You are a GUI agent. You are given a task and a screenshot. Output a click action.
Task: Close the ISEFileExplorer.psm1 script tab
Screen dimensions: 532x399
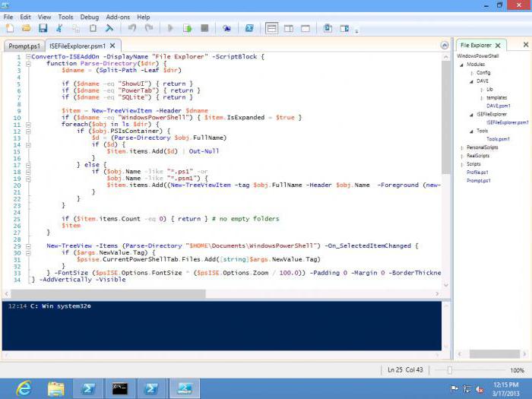[113, 46]
